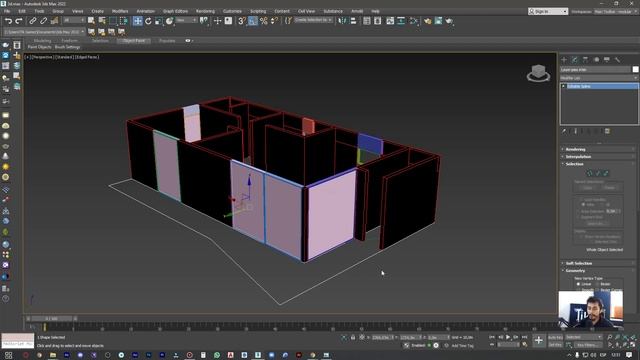The height and width of the screenshot is (360, 640).
Task: Open the Create Selection Set dropdown
Action: tap(313, 20)
